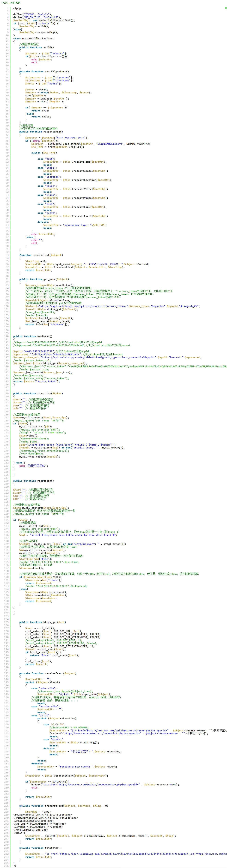Click the echo "数据库连接KO"; line
Image resolution: width=227 pixels, height=868 pixels.
point(33,466)
